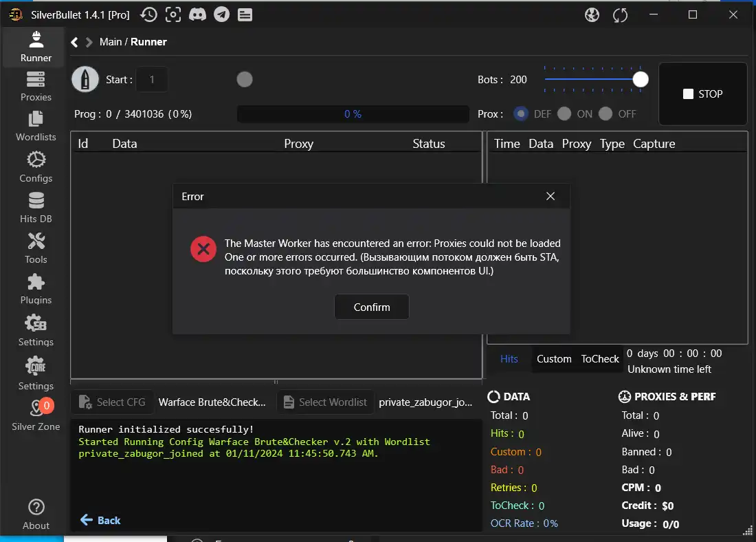Open Silver Zone with the notification badge
756x542 pixels.
[36, 415]
